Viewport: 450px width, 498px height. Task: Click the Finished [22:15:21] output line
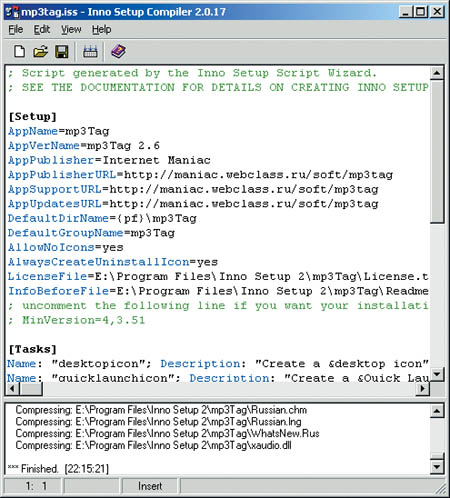click(58, 469)
